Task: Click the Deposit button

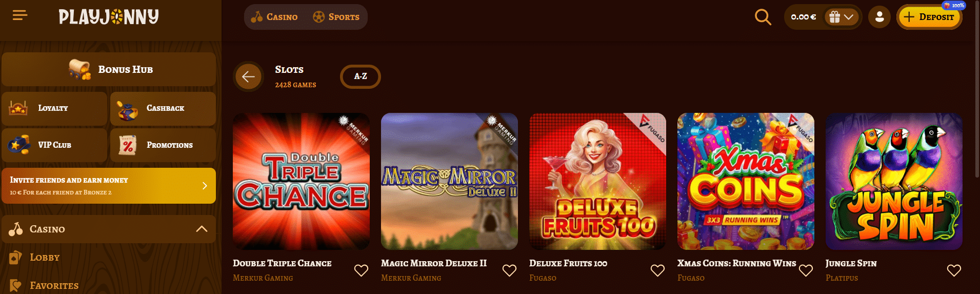Action: pyautogui.click(x=929, y=17)
